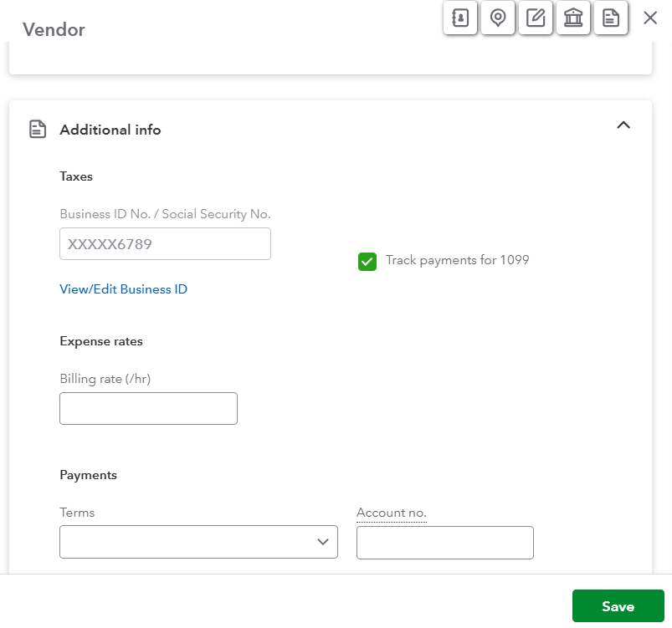
Task: Click the Billing rate (/hr) field
Action: [148, 408]
